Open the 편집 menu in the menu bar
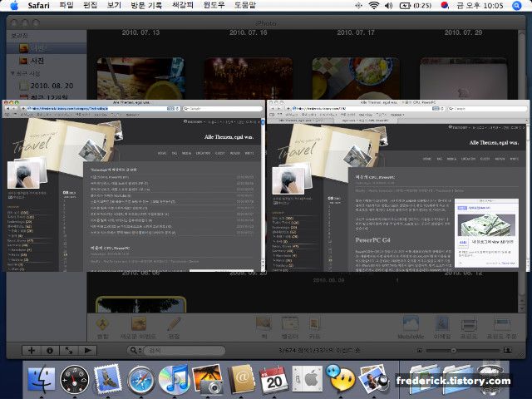Screen dimensions: 532x399 (90, 6)
